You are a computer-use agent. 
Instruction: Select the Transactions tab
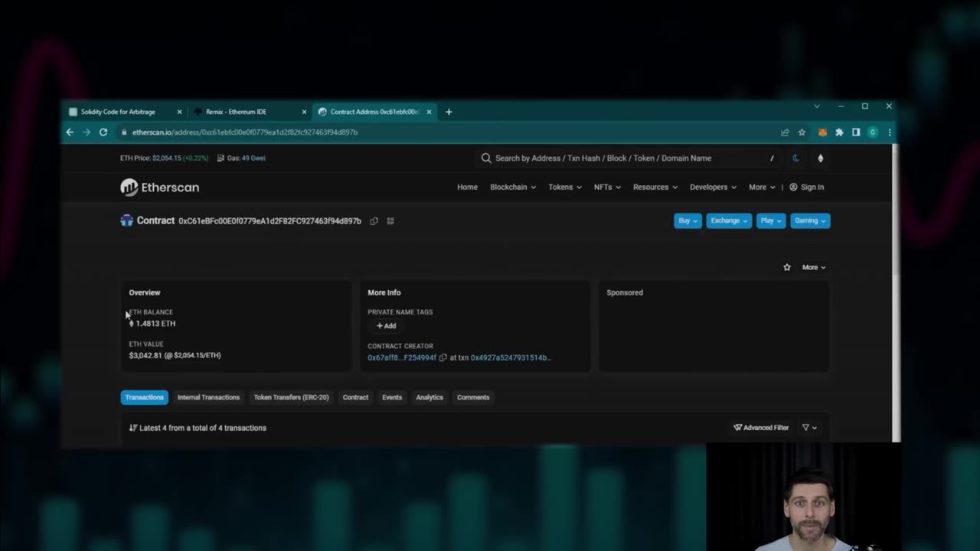pos(144,397)
